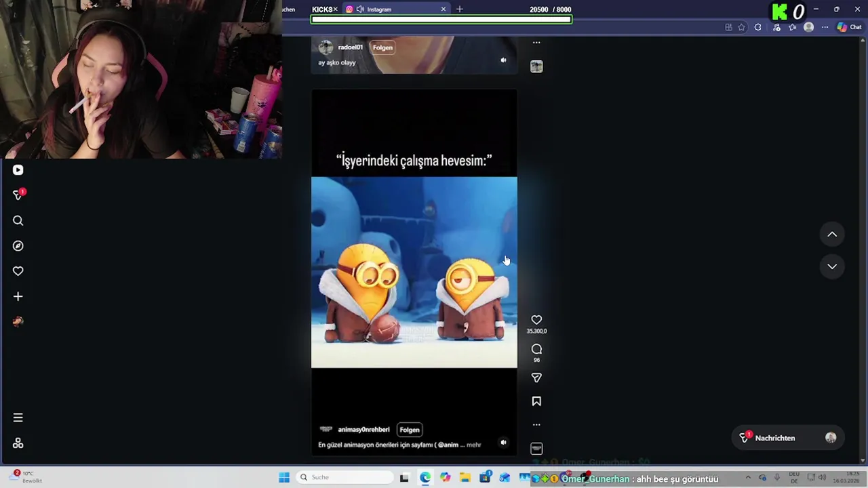
Task: Open audio thumbnail of the Minions reel
Action: click(536, 449)
